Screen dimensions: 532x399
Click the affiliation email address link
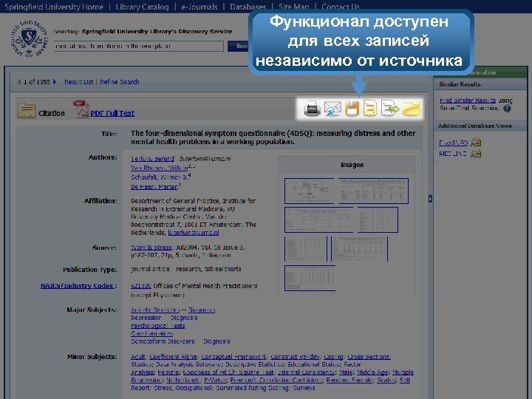[194, 233]
